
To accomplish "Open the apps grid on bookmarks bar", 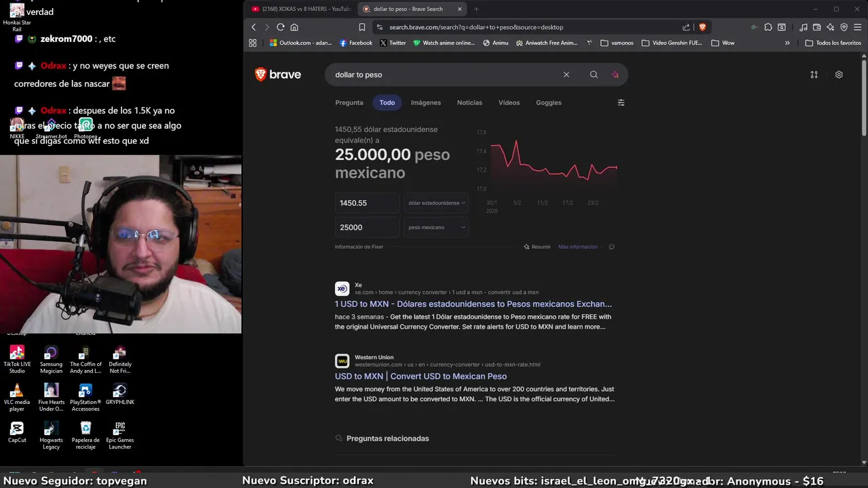I will (x=253, y=43).
